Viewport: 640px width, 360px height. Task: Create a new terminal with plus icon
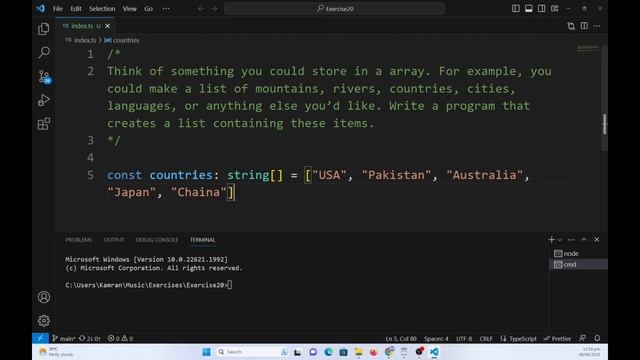tap(551, 240)
